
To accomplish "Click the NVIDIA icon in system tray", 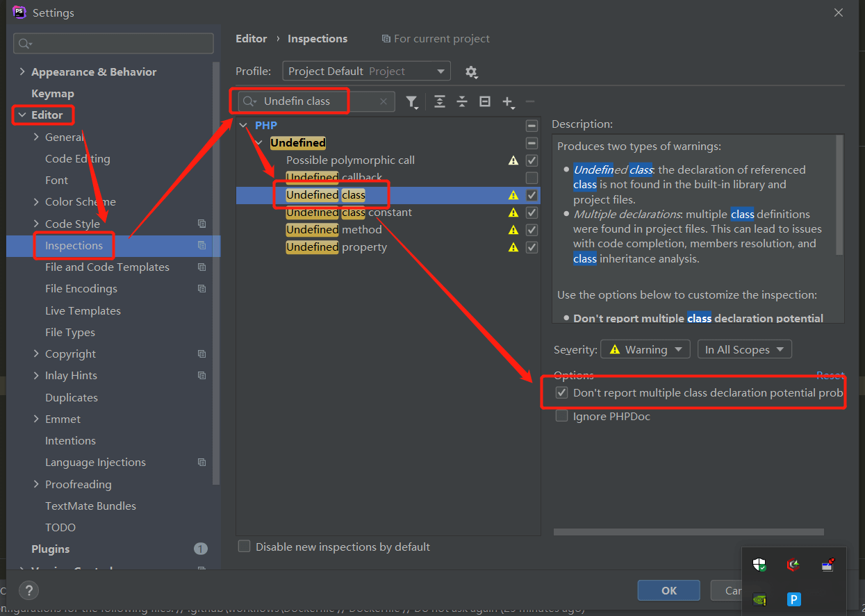I will (x=759, y=599).
